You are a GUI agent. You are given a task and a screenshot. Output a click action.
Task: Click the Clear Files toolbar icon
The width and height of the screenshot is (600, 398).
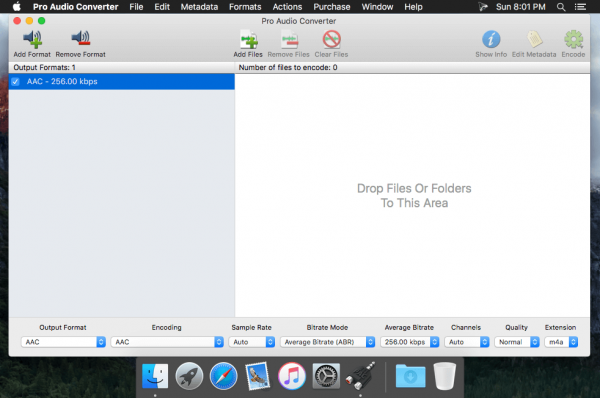click(x=331, y=39)
